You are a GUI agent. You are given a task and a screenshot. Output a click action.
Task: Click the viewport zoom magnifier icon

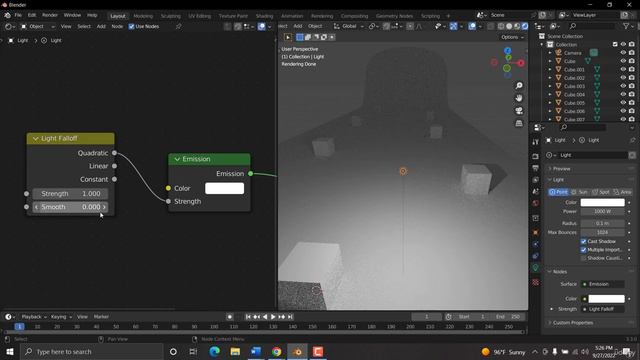519,86
